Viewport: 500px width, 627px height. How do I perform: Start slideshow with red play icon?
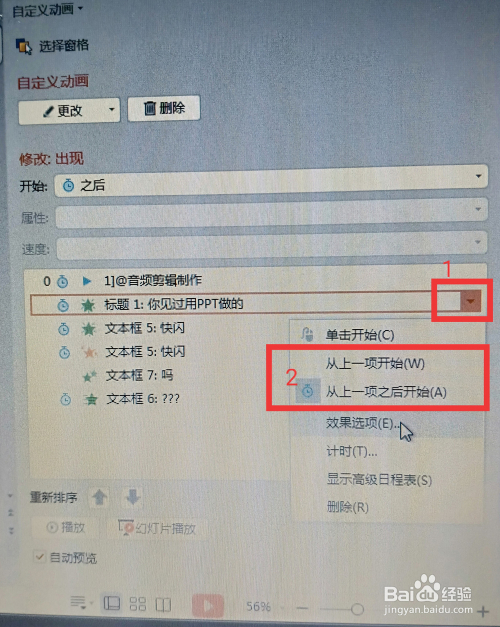tap(208, 605)
